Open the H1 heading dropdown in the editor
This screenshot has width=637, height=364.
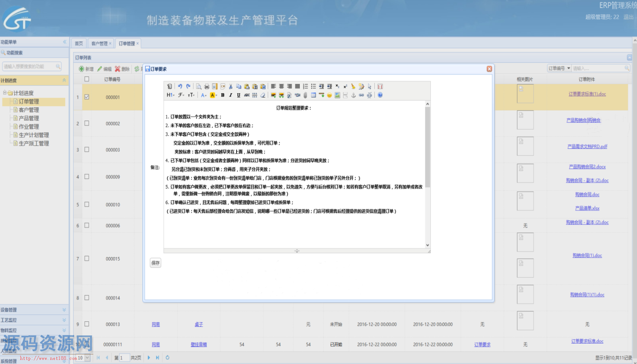click(170, 95)
